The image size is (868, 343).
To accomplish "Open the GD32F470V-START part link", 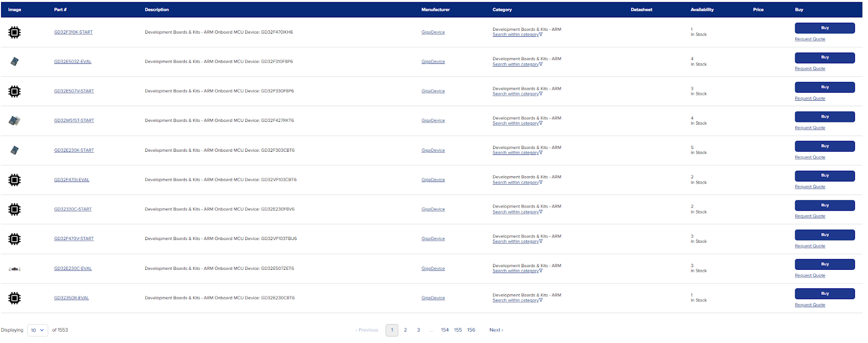I will point(74,238).
